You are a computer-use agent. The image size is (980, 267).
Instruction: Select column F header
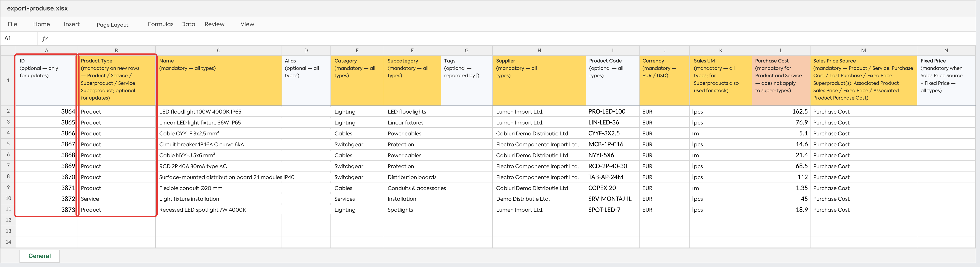[x=412, y=50]
